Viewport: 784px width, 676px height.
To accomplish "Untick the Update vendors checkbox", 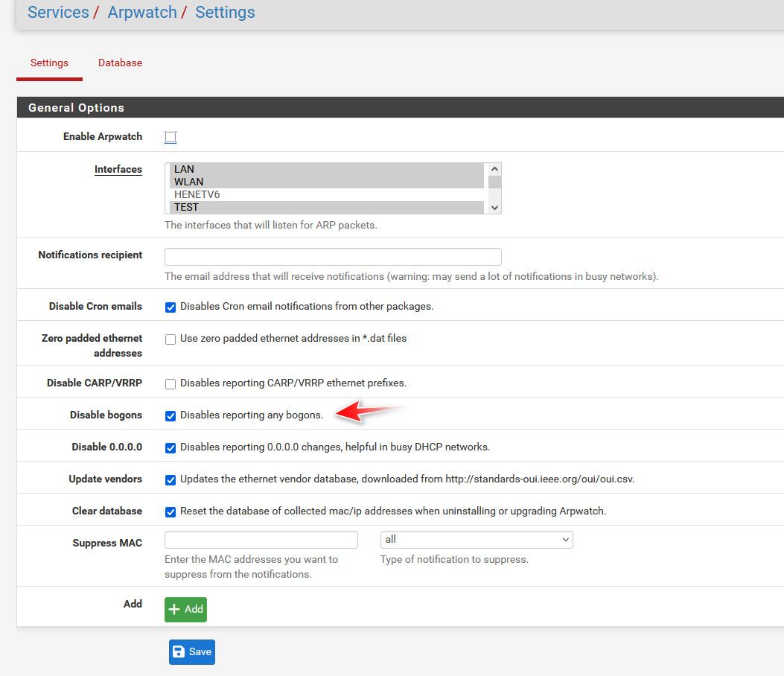I will (170, 479).
